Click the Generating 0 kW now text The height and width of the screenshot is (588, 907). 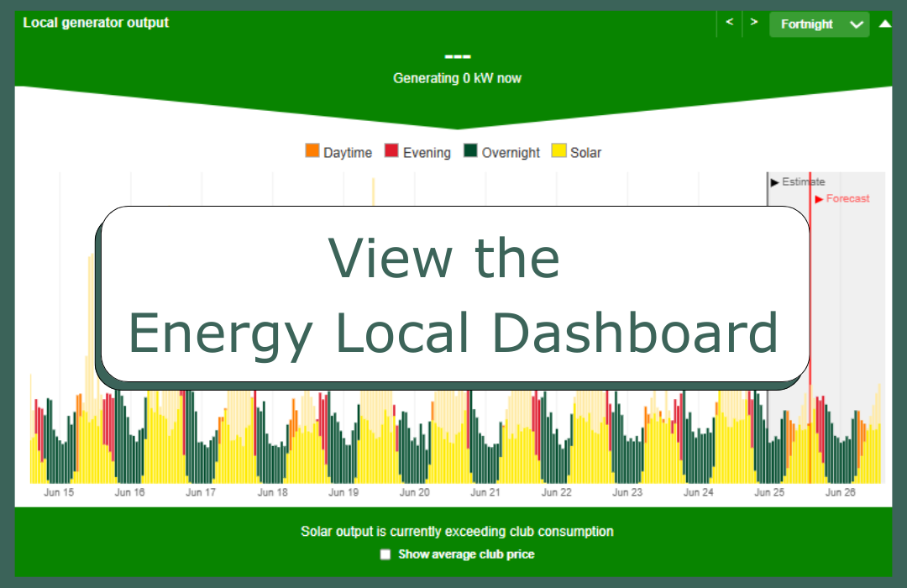pos(457,78)
